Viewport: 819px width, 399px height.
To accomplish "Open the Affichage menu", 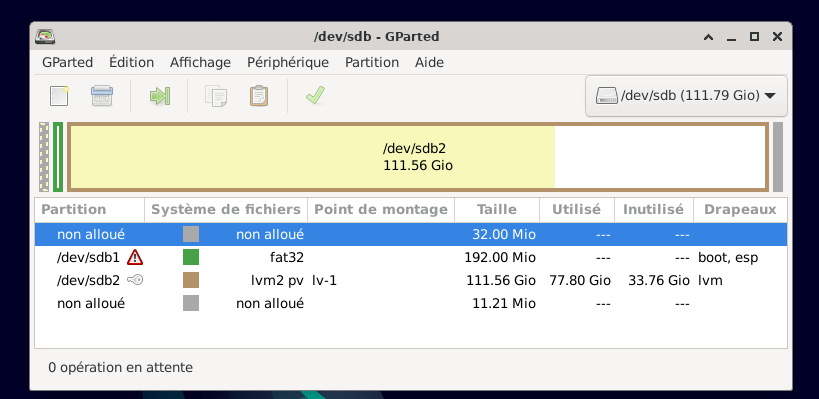I will click(x=201, y=63).
